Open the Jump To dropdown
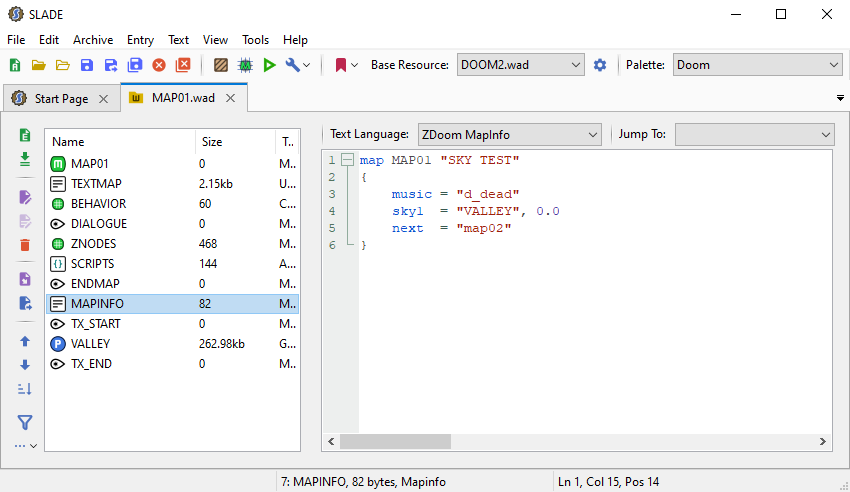The height and width of the screenshot is (492, 850). (755, 134)
